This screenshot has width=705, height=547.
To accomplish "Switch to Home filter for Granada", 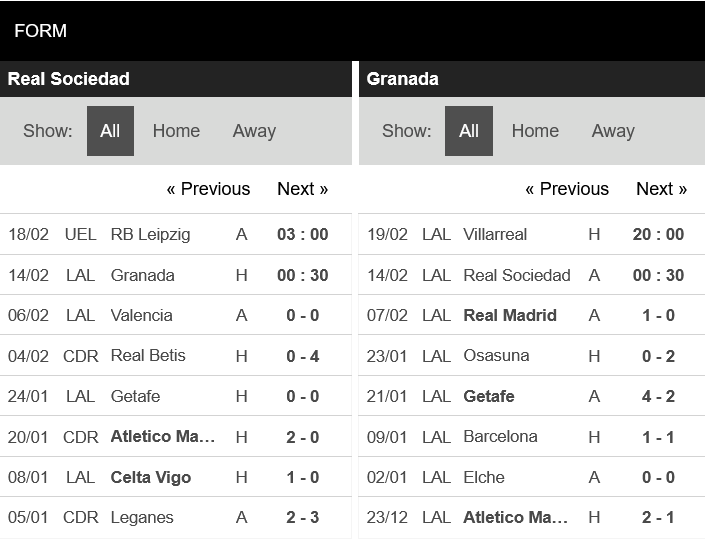I will 535,131.
